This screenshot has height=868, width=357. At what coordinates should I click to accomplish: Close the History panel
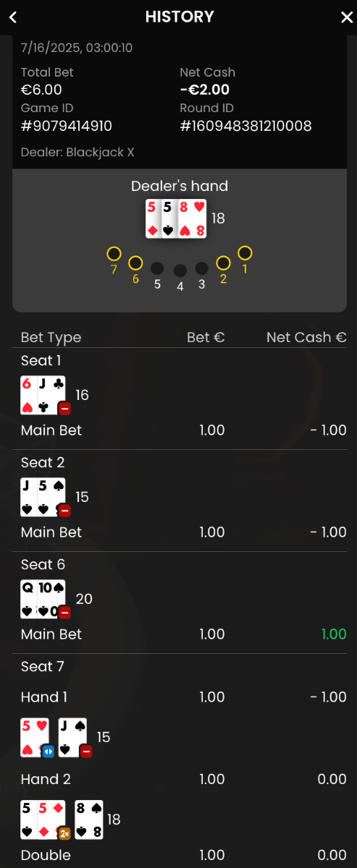347,17
